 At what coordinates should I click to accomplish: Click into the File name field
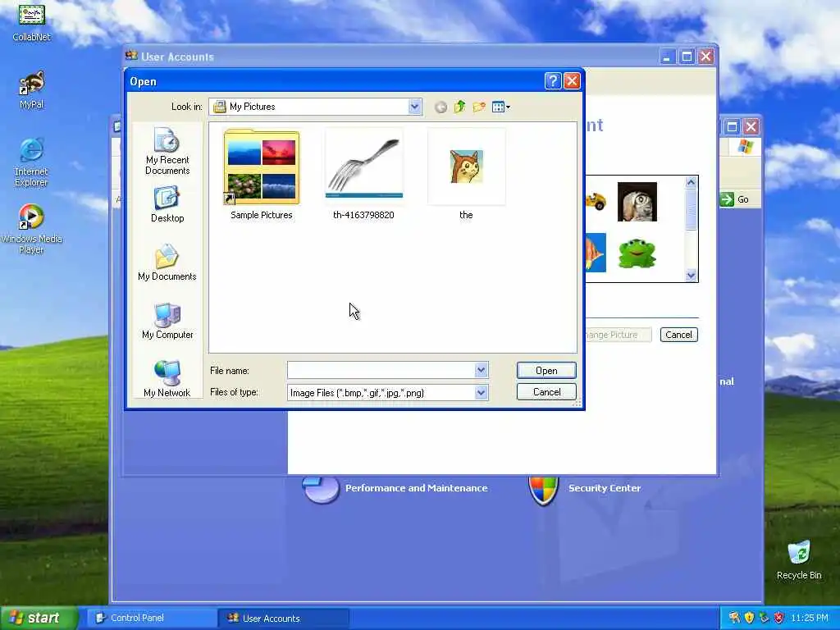point(381,370)
